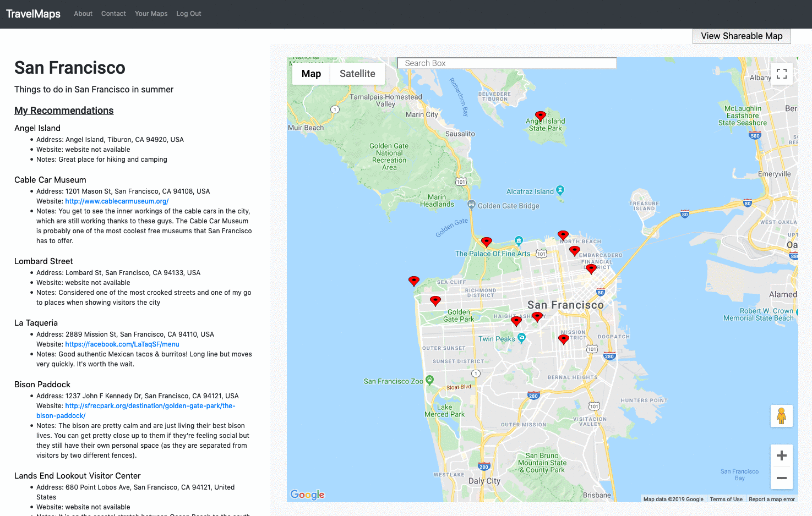Switch to Satellite view type
Viewport: 812px width, 516px height.
click(x=357, y=74)
